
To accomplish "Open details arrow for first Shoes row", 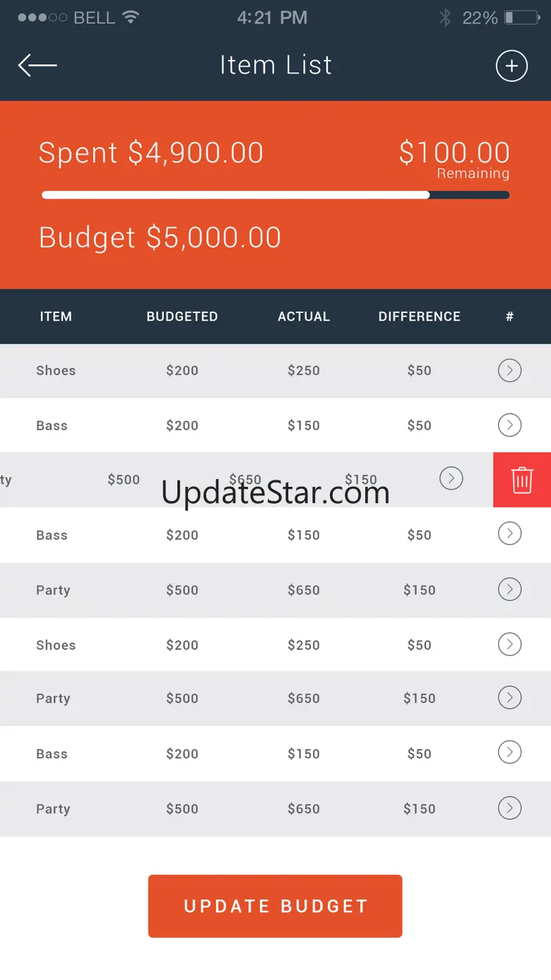I will pyautogui.click(x=509, y=370).
